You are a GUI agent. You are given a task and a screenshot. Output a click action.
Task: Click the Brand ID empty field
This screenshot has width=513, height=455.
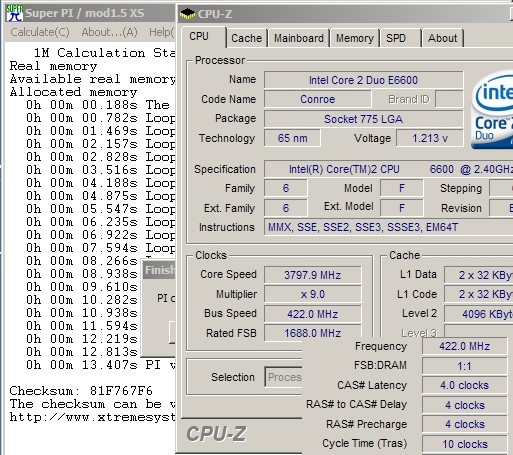[x=449, y=99]
